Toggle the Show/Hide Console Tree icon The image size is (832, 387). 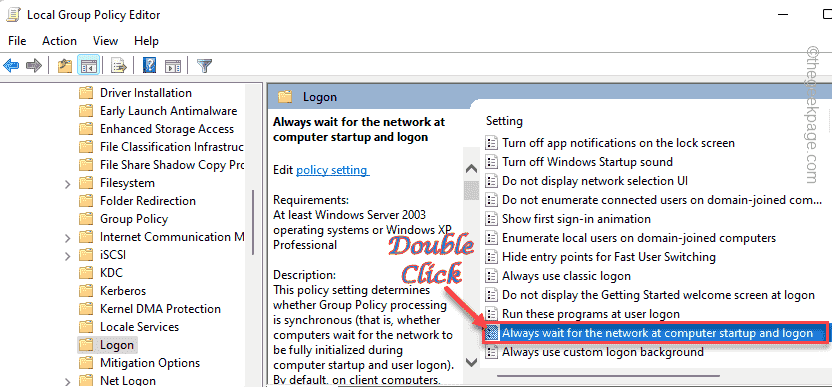tap(88, 66)
